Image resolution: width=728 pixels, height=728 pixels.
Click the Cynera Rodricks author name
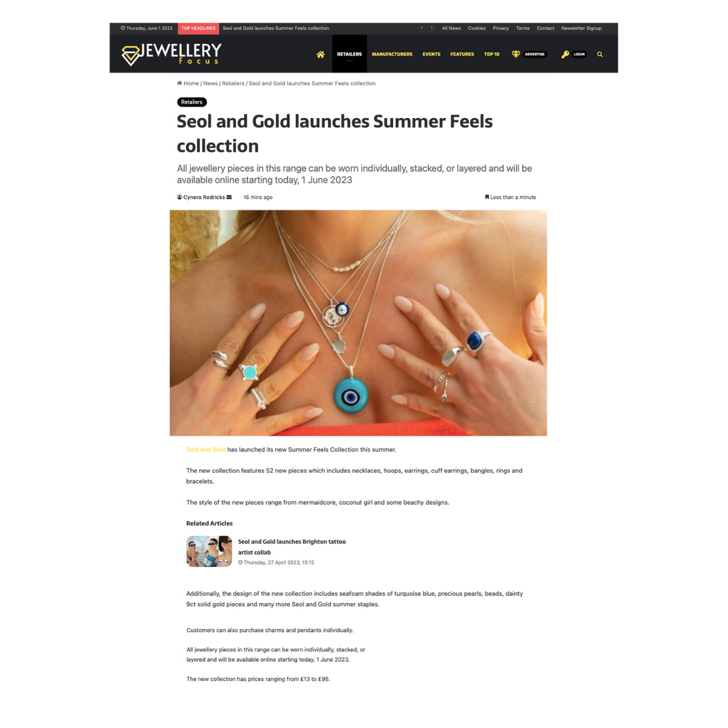coord(204,198)
